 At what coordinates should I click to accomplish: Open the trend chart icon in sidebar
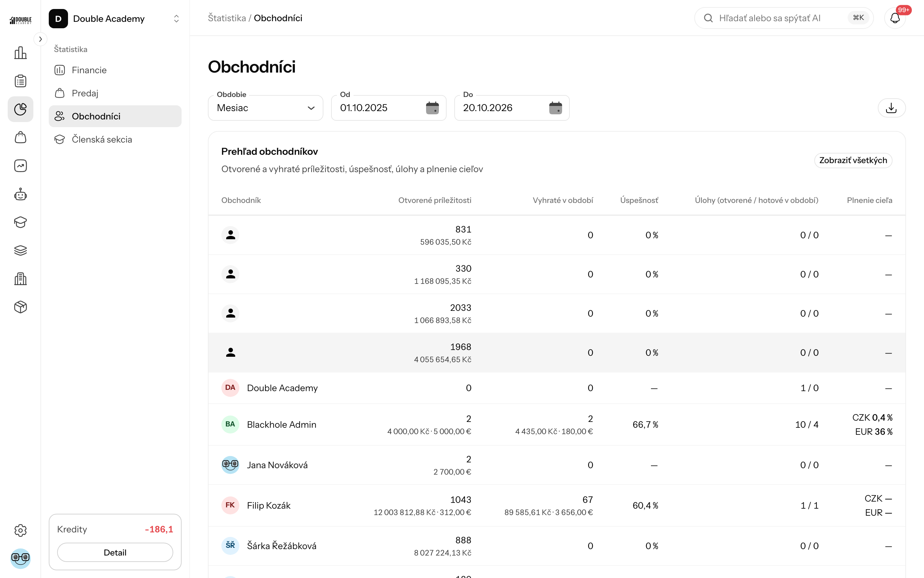point(20,166)
